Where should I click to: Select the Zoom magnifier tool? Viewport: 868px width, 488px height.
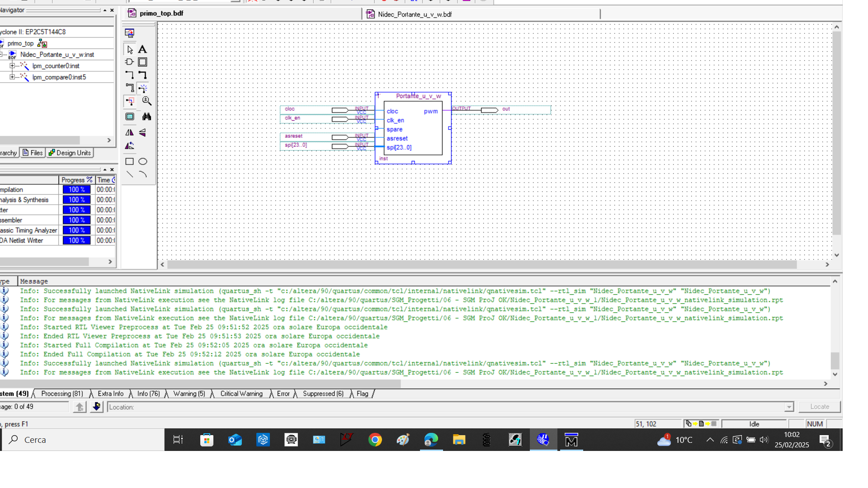[x=146, y=101]
